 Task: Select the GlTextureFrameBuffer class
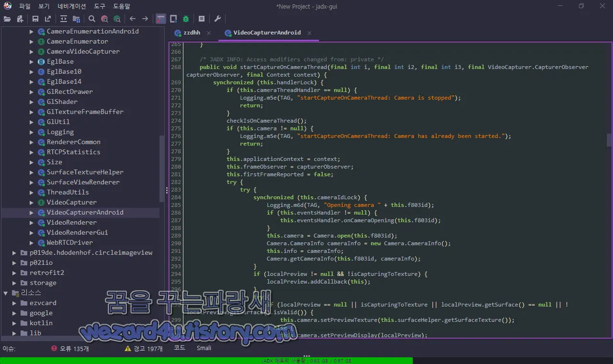coord(85,112)
